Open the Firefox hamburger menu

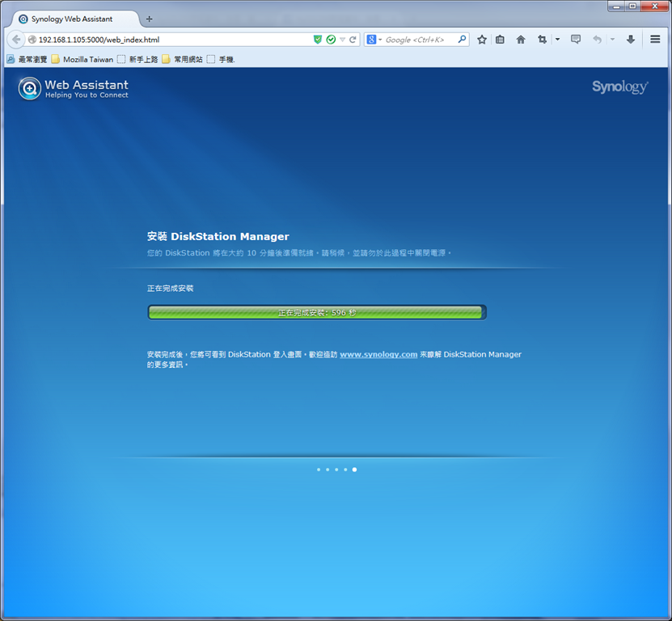point(655,40)
